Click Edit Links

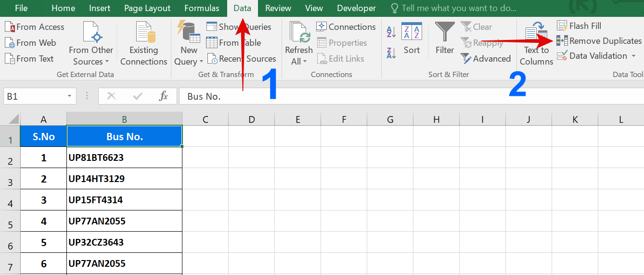click(340, 59)
